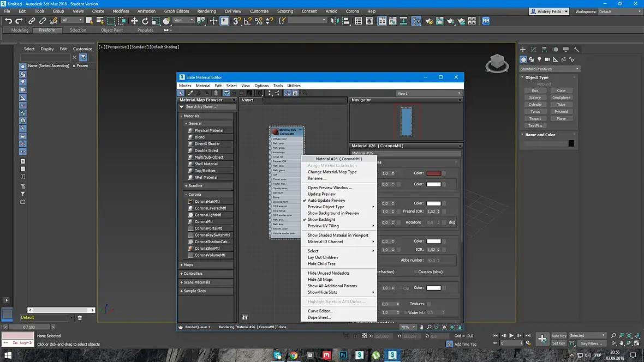This screenshot has width=644, height=362.
Task: Expand the Scanline materials group
Action: pyautogui.click(x=195, y=186)
